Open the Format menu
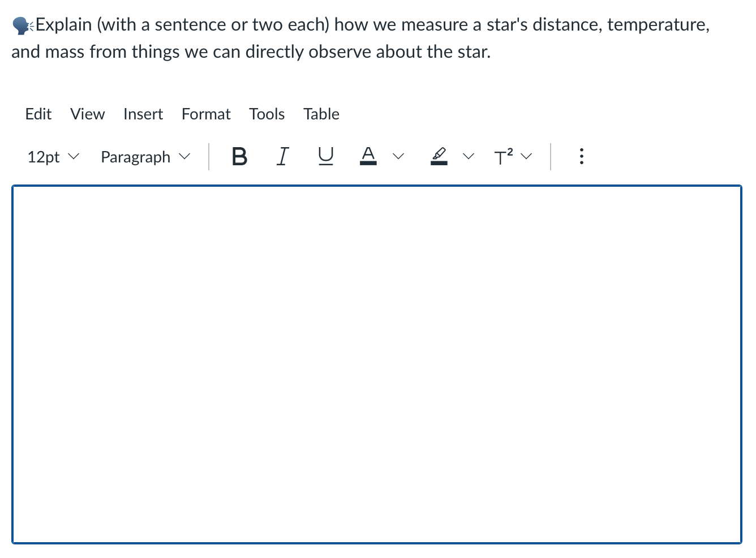Viewport: 756px width, 558px height. (x=206, y=114)
